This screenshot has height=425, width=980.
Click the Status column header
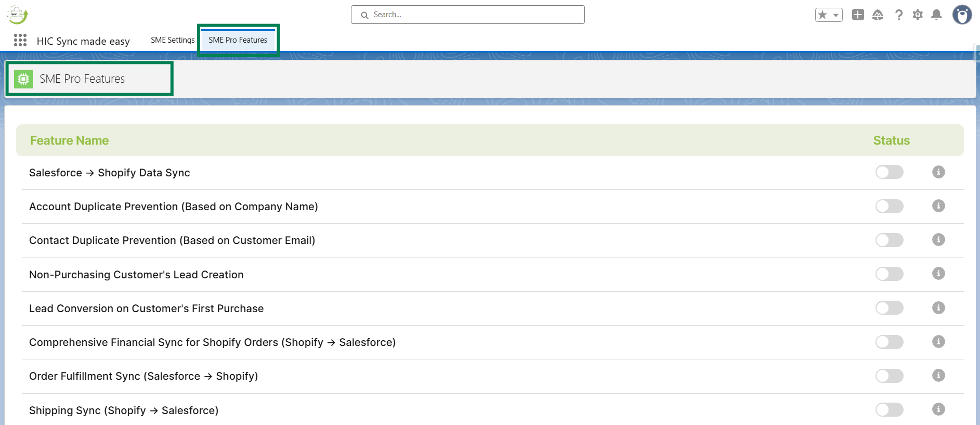[x=891, y=140]
